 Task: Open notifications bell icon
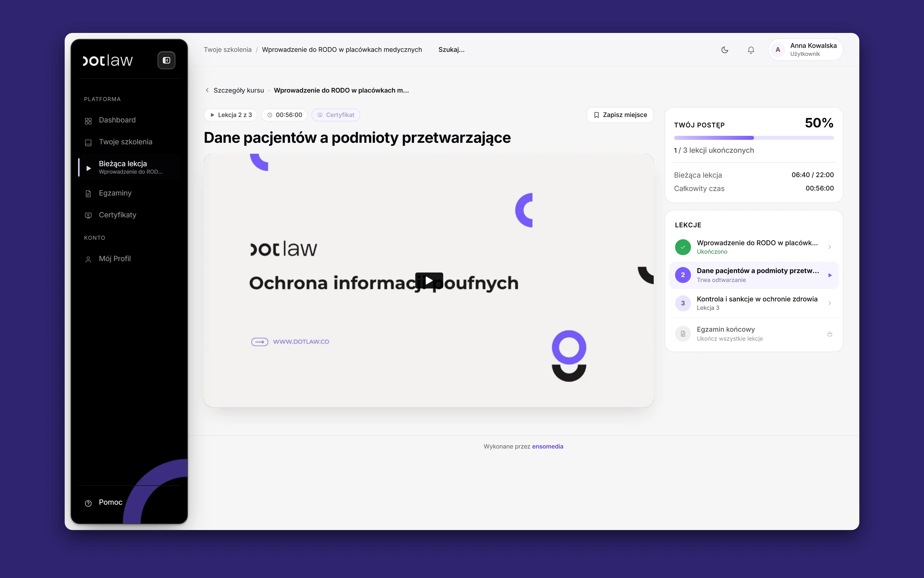point(751,50)
